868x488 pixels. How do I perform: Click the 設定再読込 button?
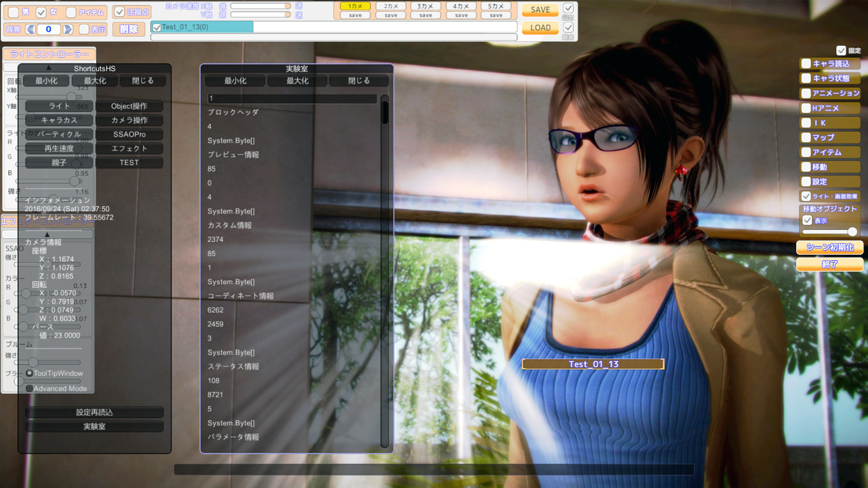(94, 412)
